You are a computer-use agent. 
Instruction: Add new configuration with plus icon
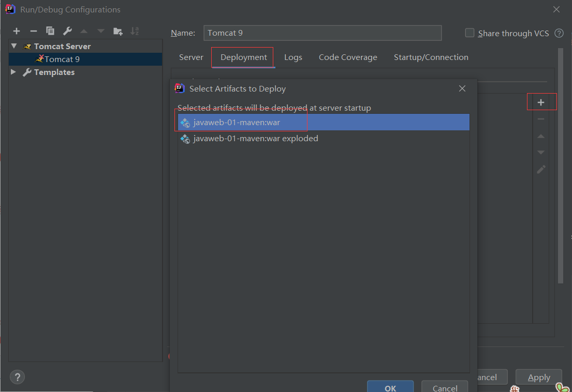(17, 32)
